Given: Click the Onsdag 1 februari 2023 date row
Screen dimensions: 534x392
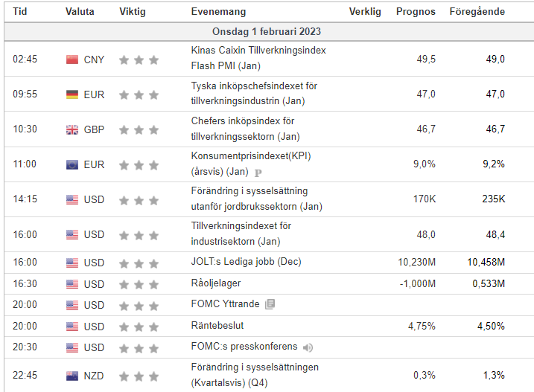Looking at the screenshot, I should pos(267,32).
